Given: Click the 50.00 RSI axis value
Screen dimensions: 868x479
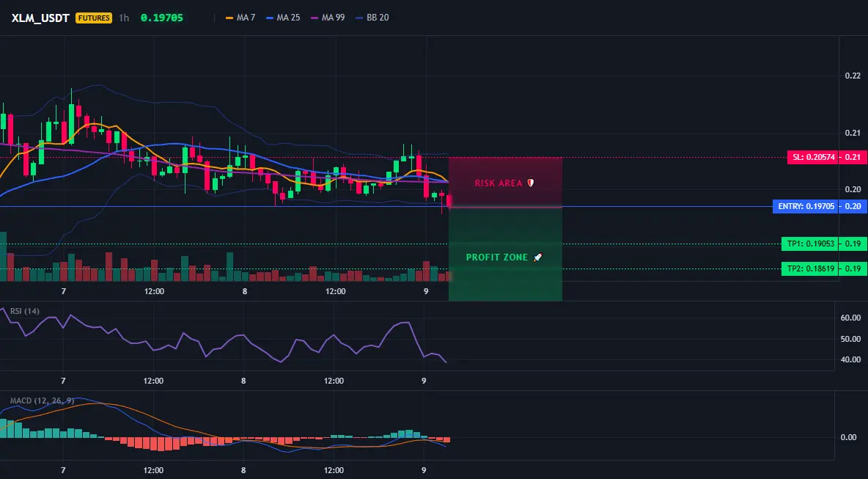Looking at the screenshot, I should [851, 339].
